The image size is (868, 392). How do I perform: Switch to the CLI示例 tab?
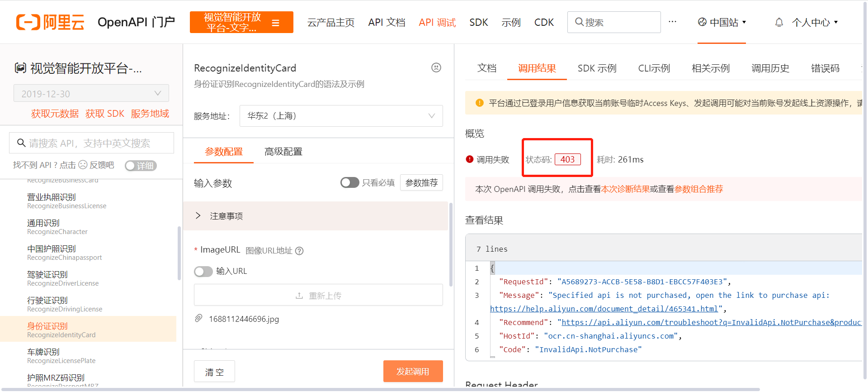pos(654,68)
